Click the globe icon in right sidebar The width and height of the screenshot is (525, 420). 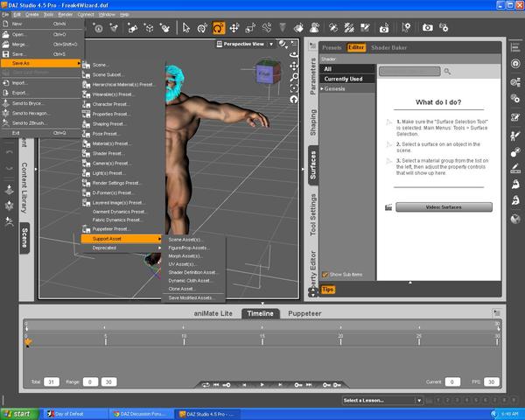point(515,219)
